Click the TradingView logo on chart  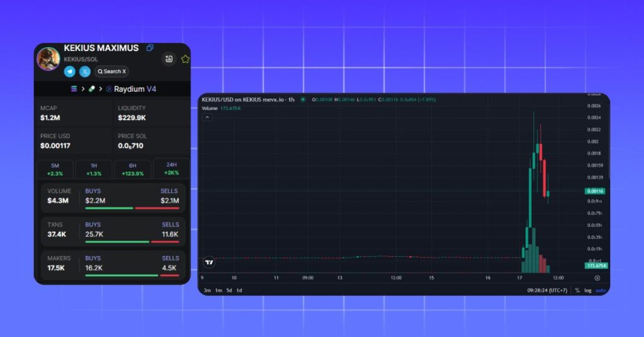(209, 262)
